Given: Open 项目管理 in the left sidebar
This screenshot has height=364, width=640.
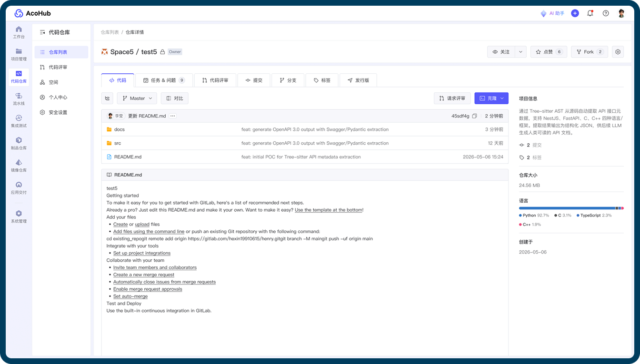Looking at the screenshot, I should pyautogui.click(x=19, y=55).
